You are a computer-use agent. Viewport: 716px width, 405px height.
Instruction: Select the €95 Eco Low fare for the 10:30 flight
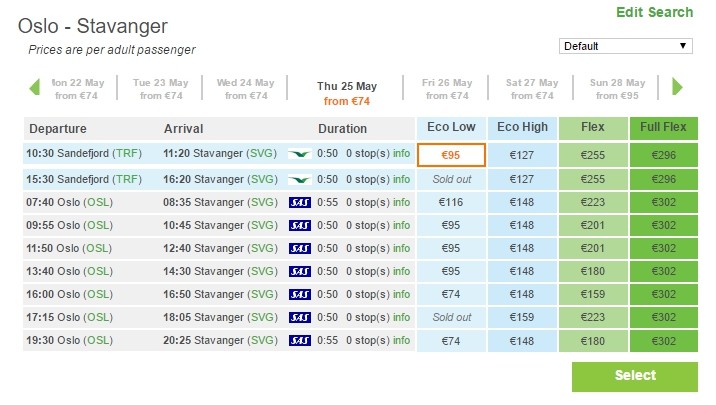tap(451, 155)
